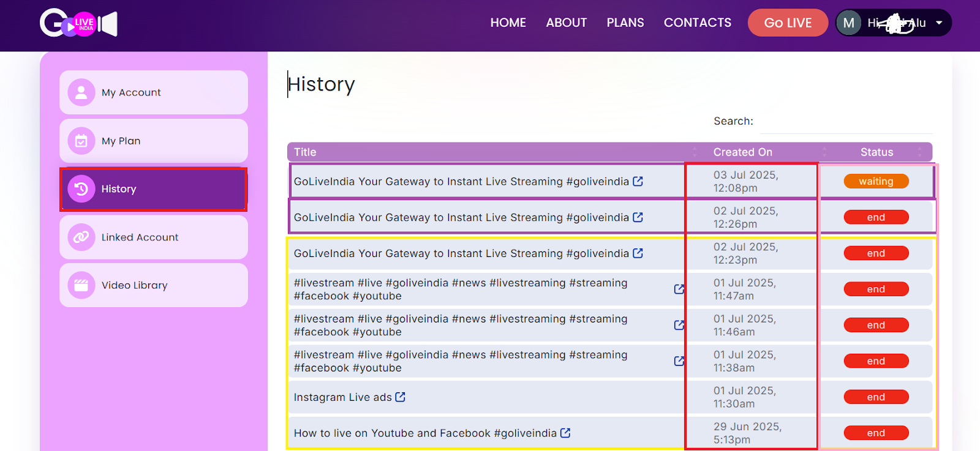Screen dimensions: 980x451
Task: Click Instagram Live ads title
Action: pyautogui.click(x=342, y=397)
